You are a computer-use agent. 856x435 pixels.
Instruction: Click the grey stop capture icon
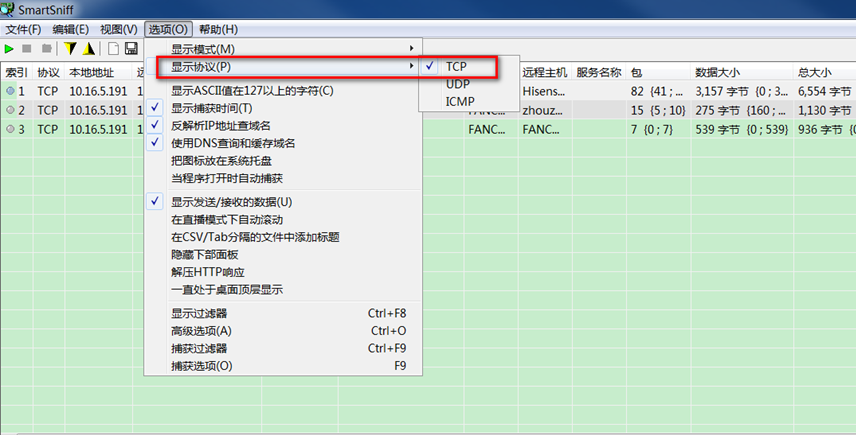coord(26,49)
